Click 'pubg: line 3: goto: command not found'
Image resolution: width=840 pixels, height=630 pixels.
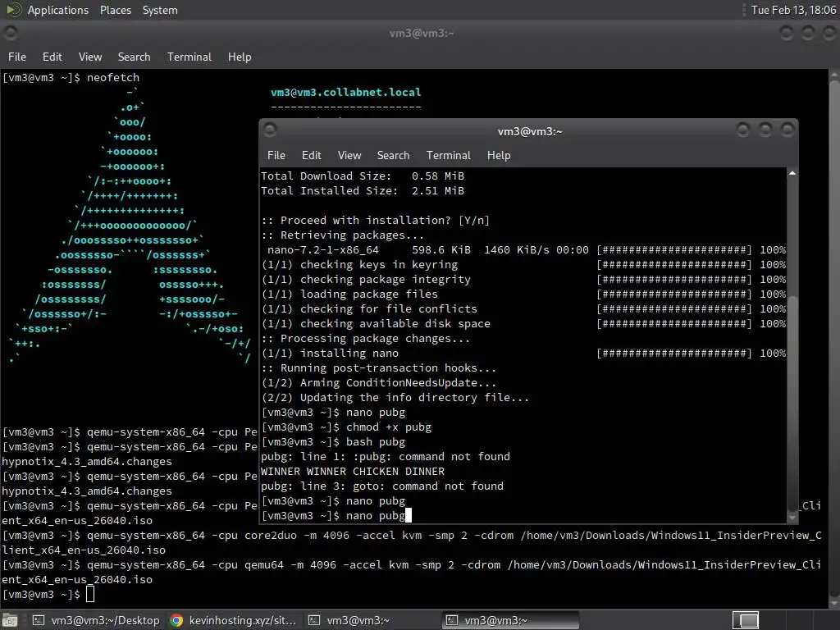click(382, 486)
